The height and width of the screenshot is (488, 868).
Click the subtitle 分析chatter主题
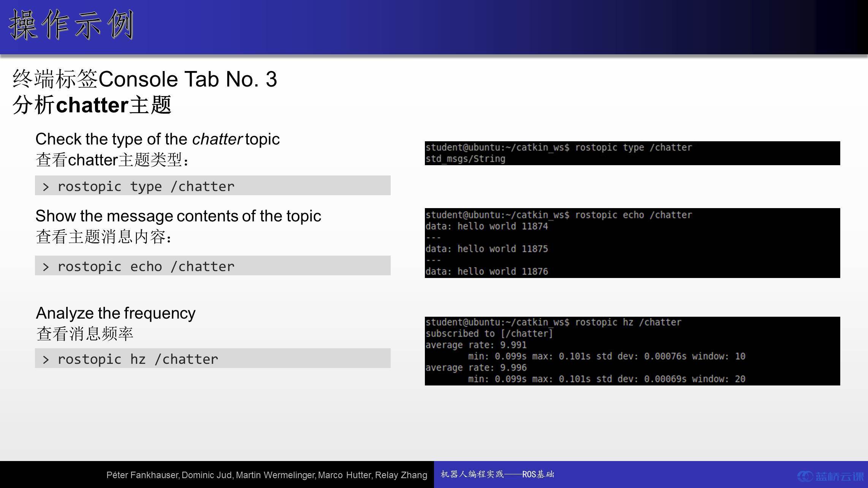tap(92, 105)
